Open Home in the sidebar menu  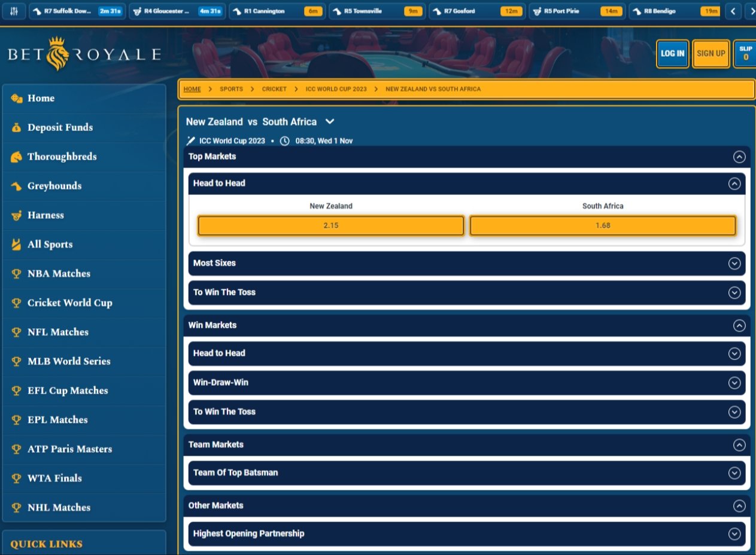pyautogui.click(x=84, y=99)
